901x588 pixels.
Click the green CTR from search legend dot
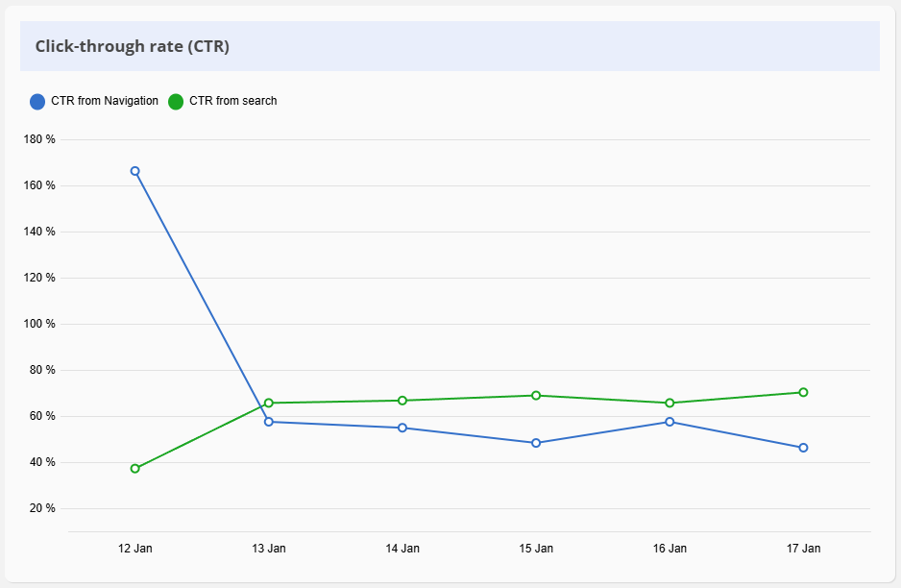coord(176,102)
